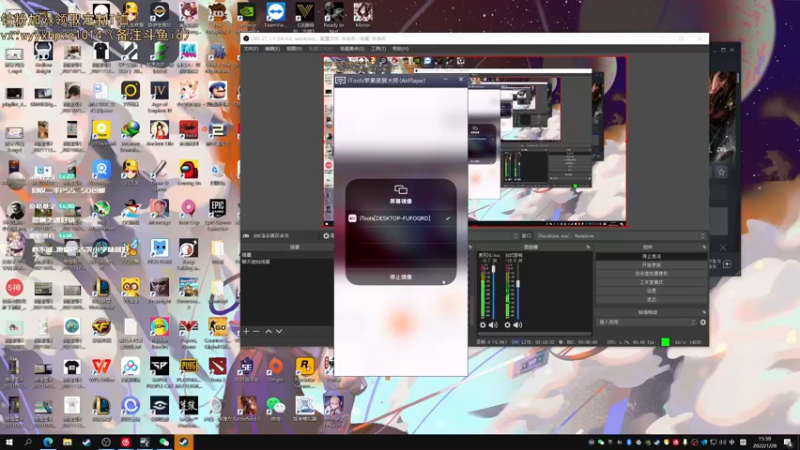The image size is (800, 450).
Task: Pop out the mixer (混音器) dock panel
Action: (588, 247)
